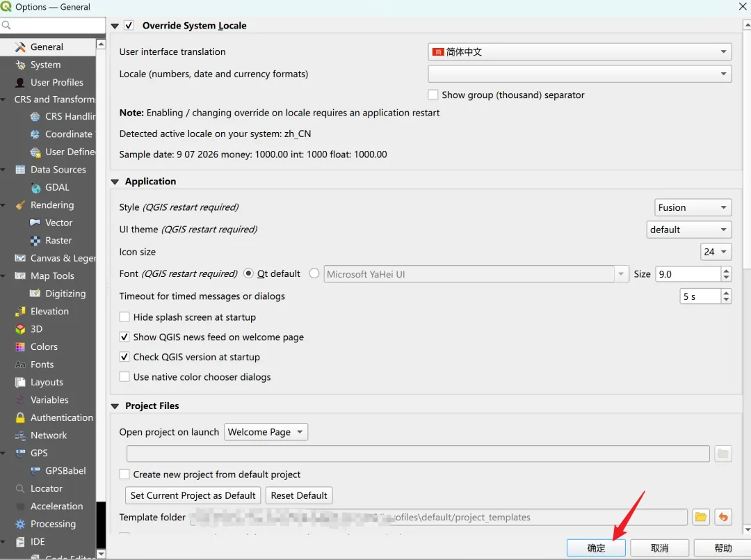Open the Locale formats dropdown

pos(579,74)
